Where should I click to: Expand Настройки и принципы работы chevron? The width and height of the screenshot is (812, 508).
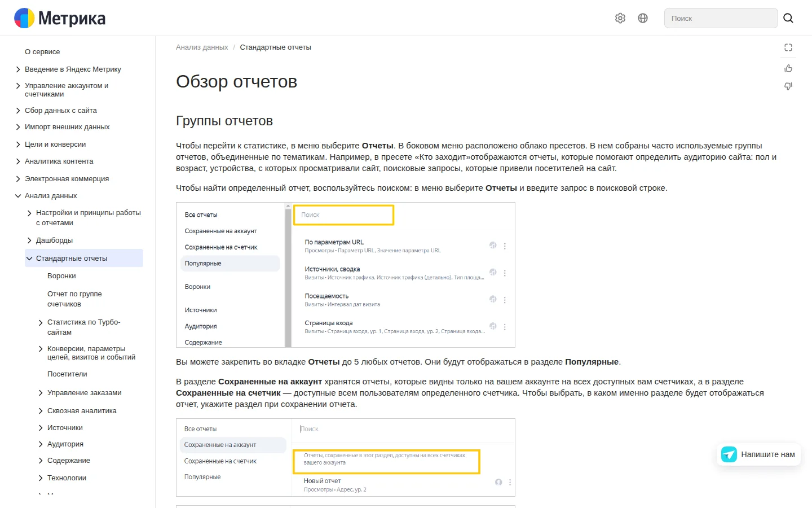[x=29, y=213]
